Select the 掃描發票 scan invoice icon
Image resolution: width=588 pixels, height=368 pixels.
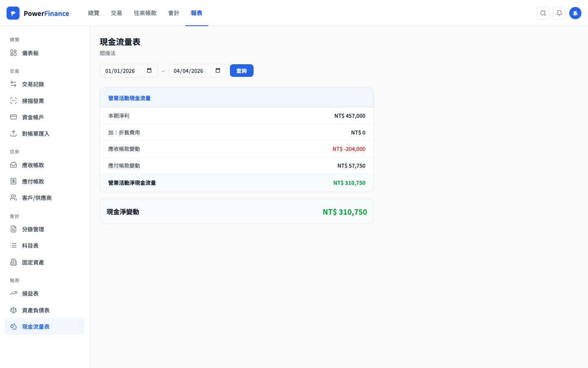13,101
